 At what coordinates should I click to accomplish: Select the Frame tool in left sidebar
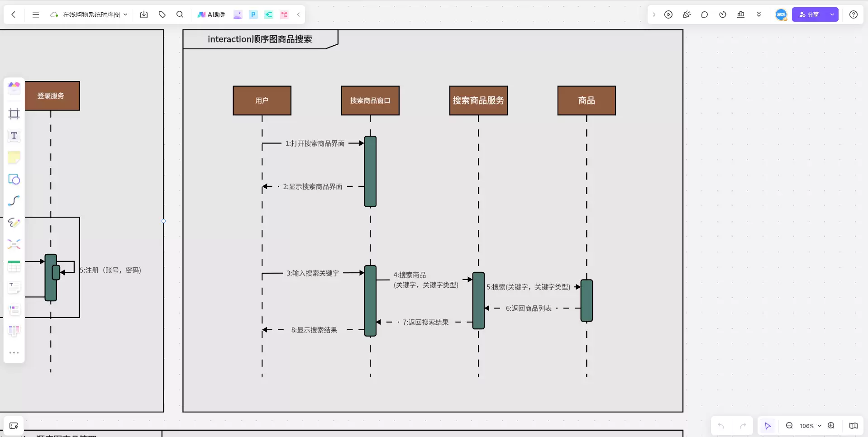point(14,114)
